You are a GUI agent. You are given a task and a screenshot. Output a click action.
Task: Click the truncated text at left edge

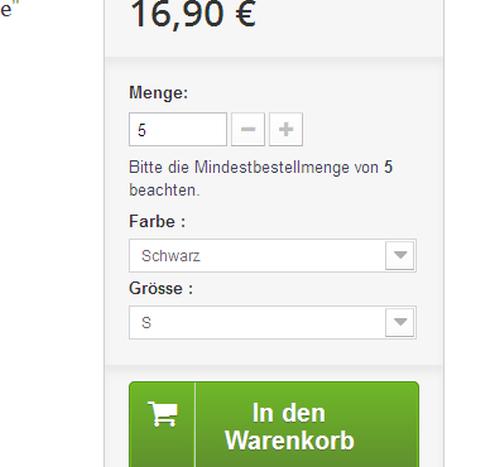[x=9, y=9]
